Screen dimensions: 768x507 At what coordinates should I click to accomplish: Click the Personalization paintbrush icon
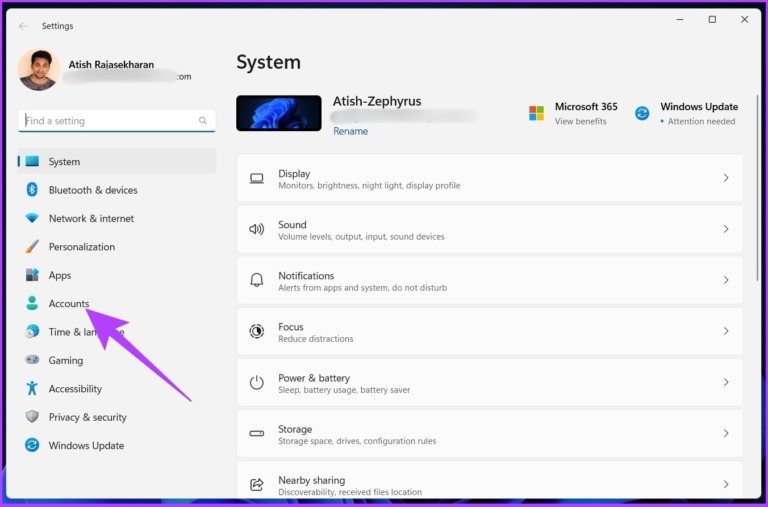pyautogui.click(x=32, y=246)
